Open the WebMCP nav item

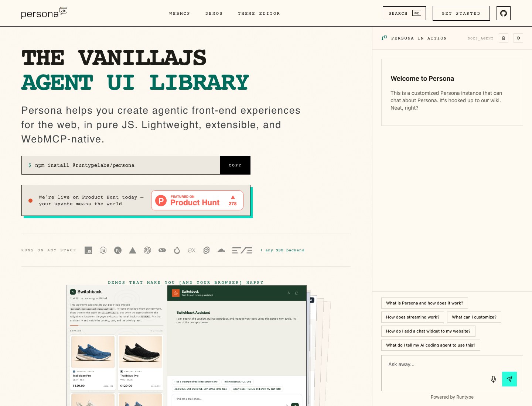180,14
